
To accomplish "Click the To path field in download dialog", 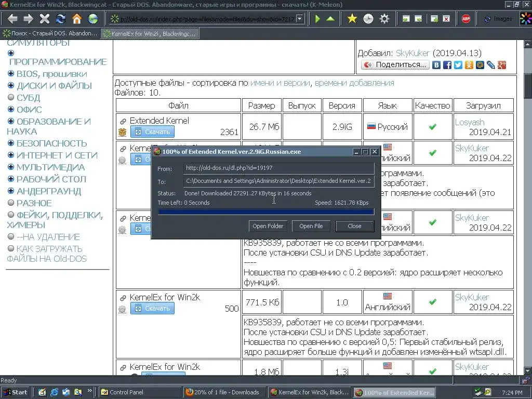I will point(279,181).
